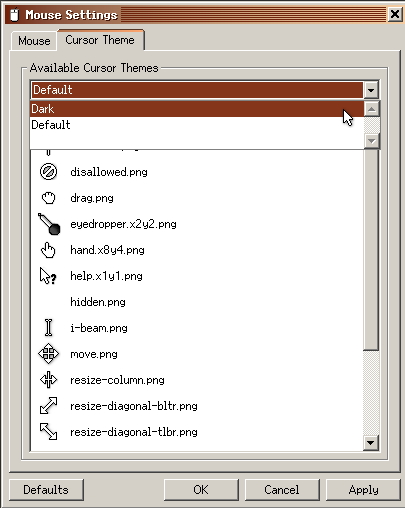This screenshot has width=405, height=508.
Task: Click the resize-column.png cursor icon
Action: point(48,380)
